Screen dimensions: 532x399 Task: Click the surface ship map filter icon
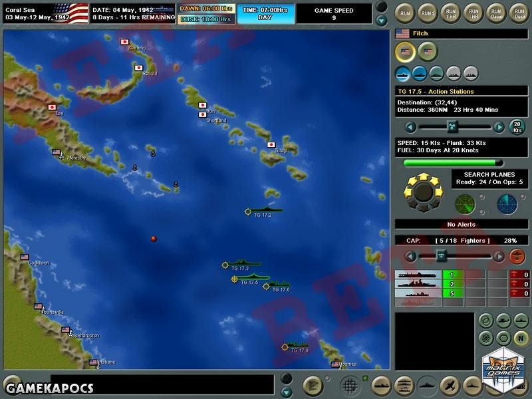pos(521,321)
